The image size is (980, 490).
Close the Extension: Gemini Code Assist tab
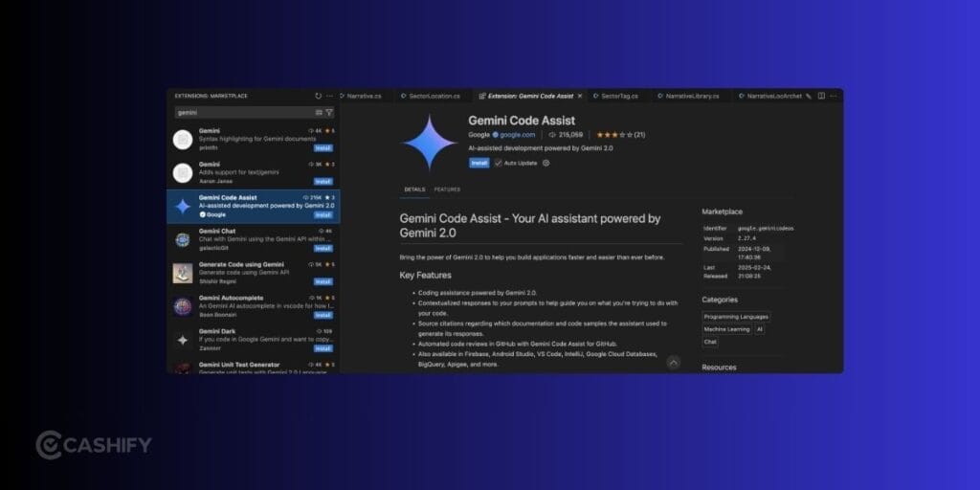pyautogui.click(x=580, y=97)
